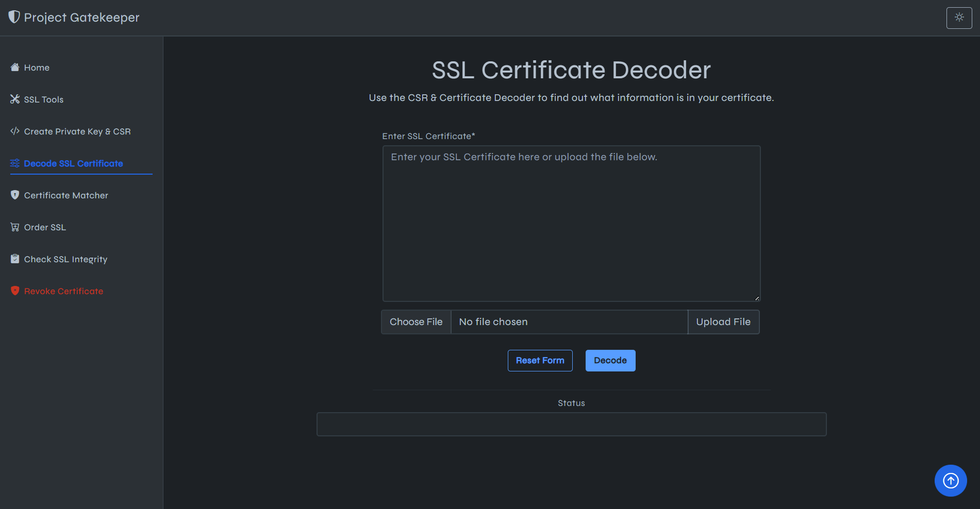Click the Reset Form button

pyautogui.click(x=540, y=361)
